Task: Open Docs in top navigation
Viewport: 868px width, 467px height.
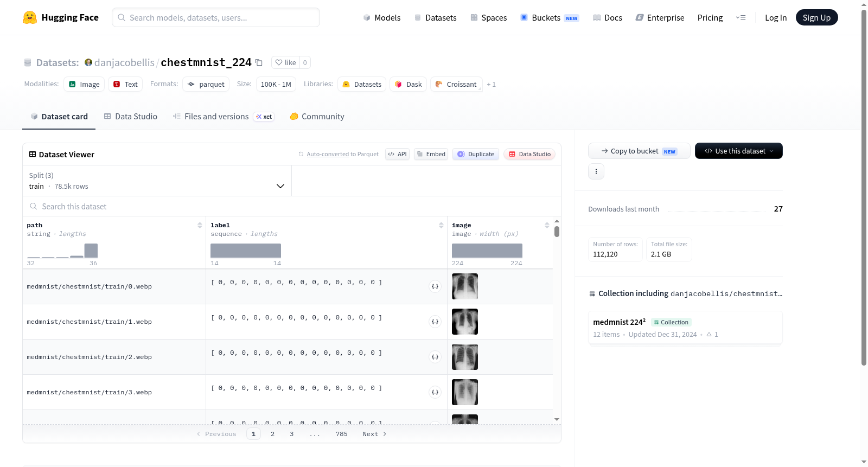Action: point(608,17)
